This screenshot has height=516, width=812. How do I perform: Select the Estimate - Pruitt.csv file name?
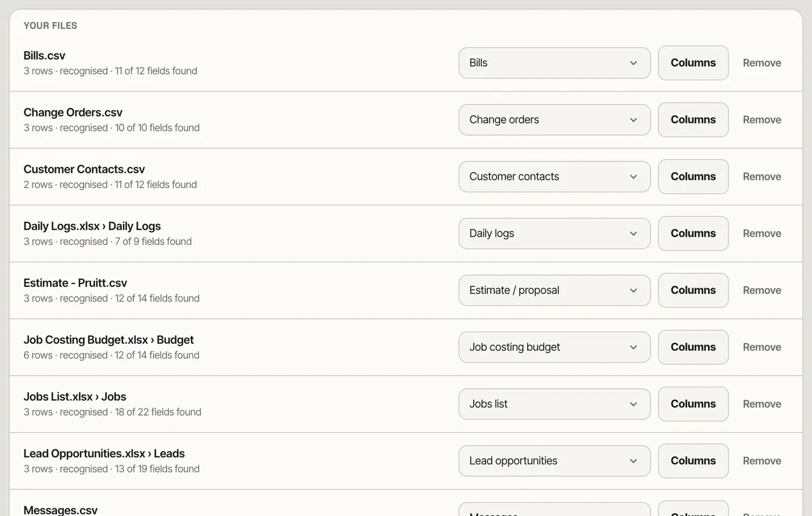(75, 283)
